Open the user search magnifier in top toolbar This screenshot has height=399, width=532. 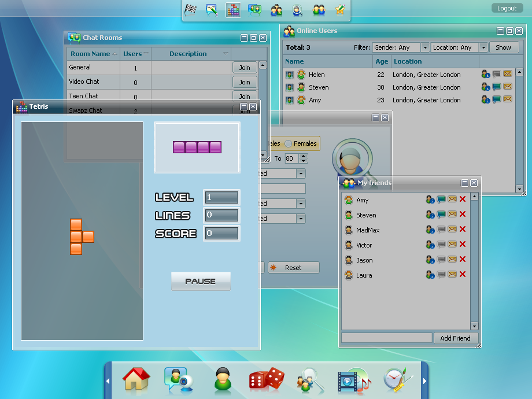point(297,10)
